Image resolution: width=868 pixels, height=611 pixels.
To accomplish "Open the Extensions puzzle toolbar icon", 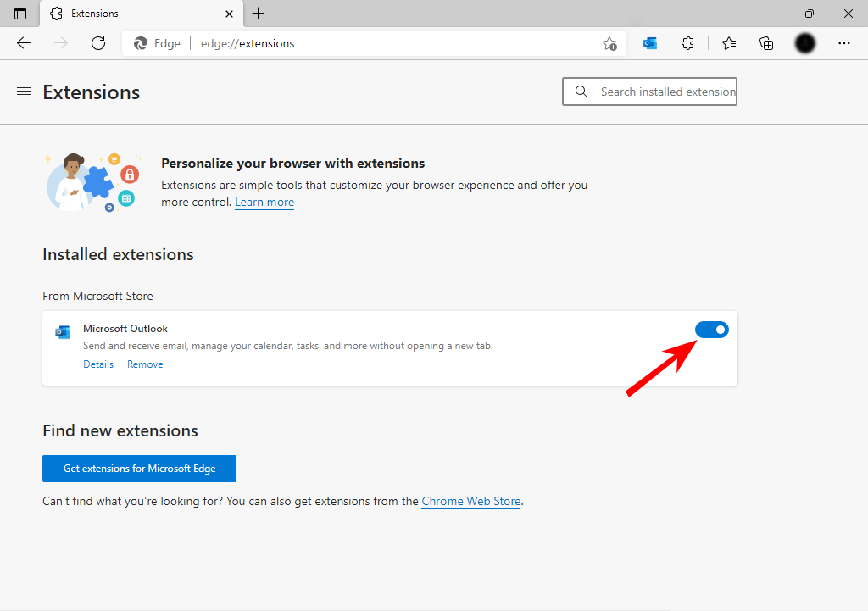I will [687, 43].
